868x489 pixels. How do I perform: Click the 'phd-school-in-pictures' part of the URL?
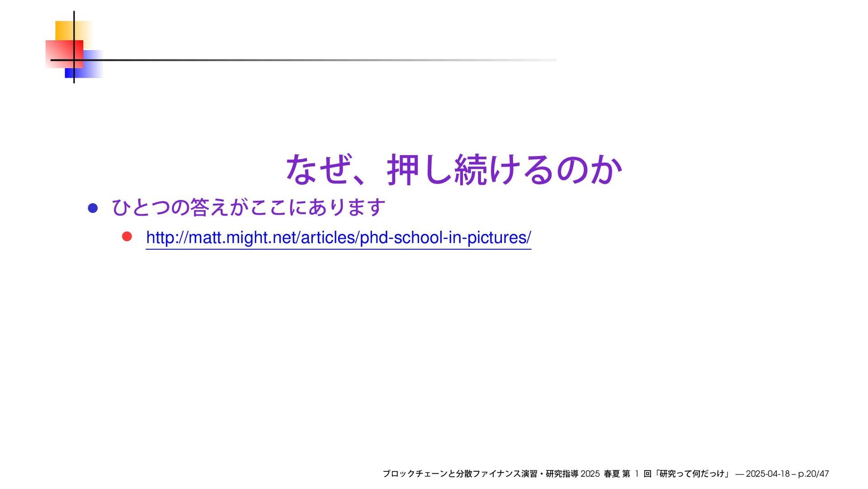pos(445,237)
